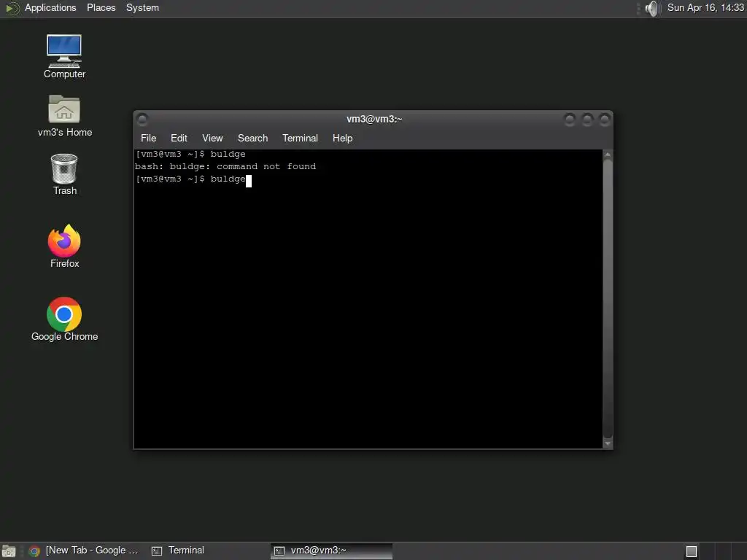Open the Places menu

101,7
